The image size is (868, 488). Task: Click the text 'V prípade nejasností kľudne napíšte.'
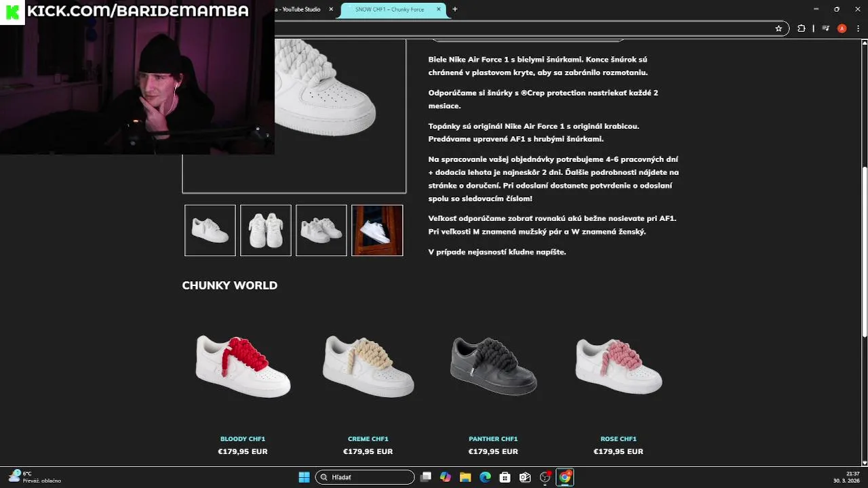[x=497, y=251]
